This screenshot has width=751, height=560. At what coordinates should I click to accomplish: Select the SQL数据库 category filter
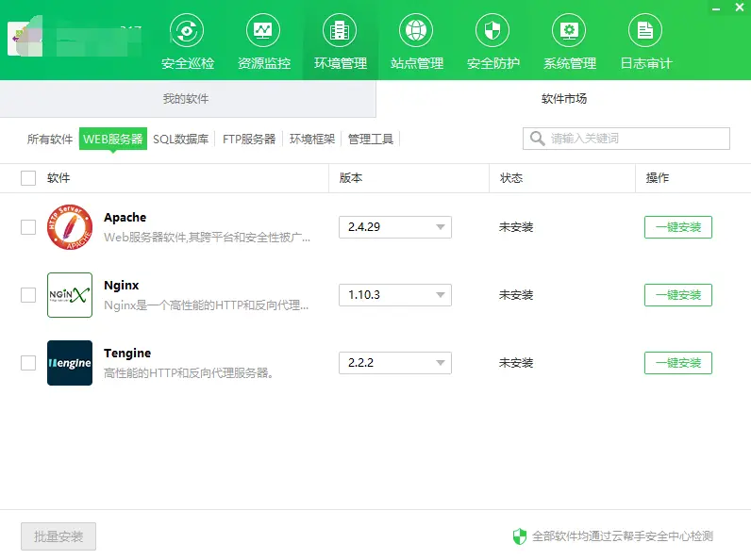tap(180, 140)
